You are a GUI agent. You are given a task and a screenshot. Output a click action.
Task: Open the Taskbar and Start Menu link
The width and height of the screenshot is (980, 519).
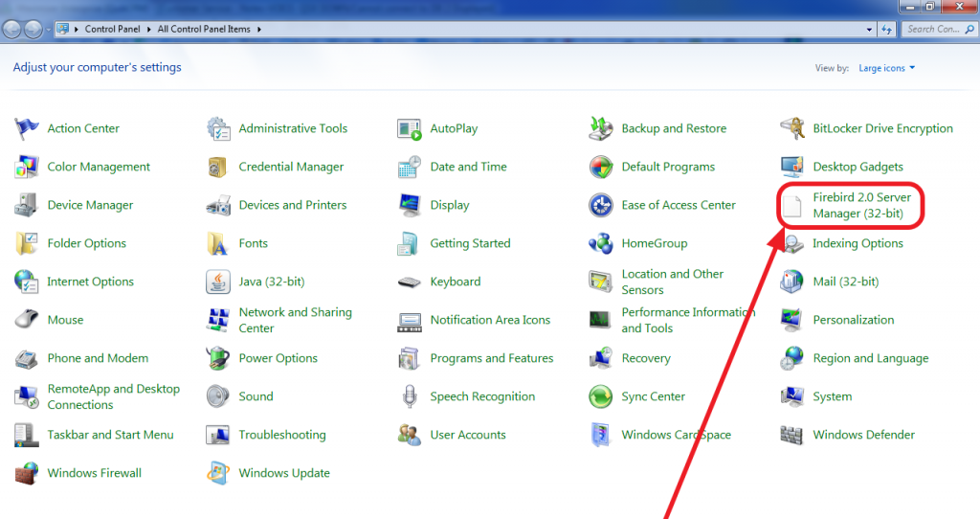point(111,435)
